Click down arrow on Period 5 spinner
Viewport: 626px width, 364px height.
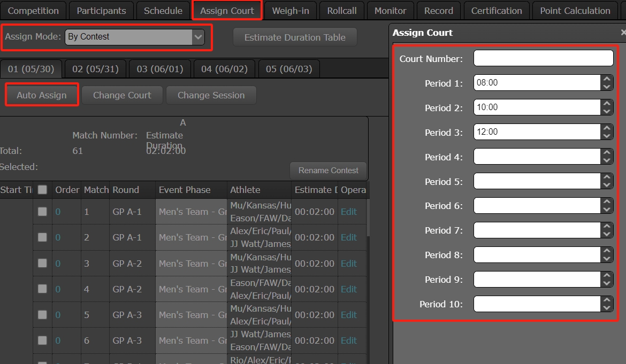(x=606, y=185)
